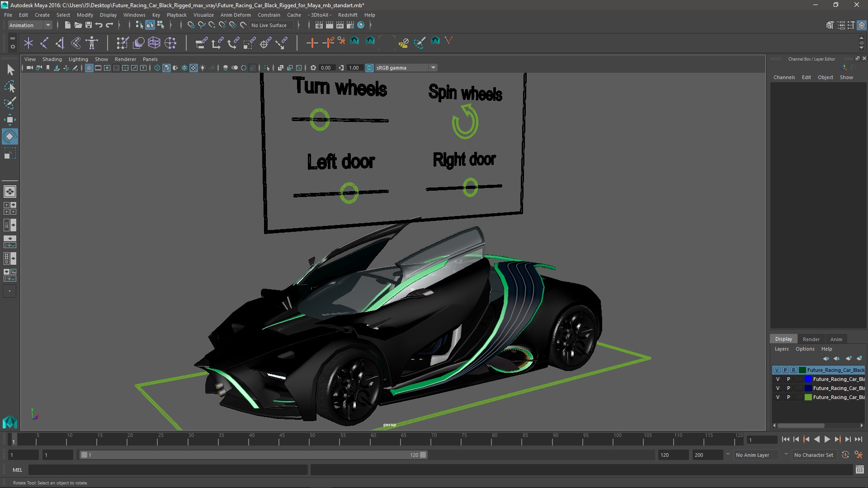Toggle viewport grid display icon
This screenshot has width=868, height=488.
tap(89, 68)
